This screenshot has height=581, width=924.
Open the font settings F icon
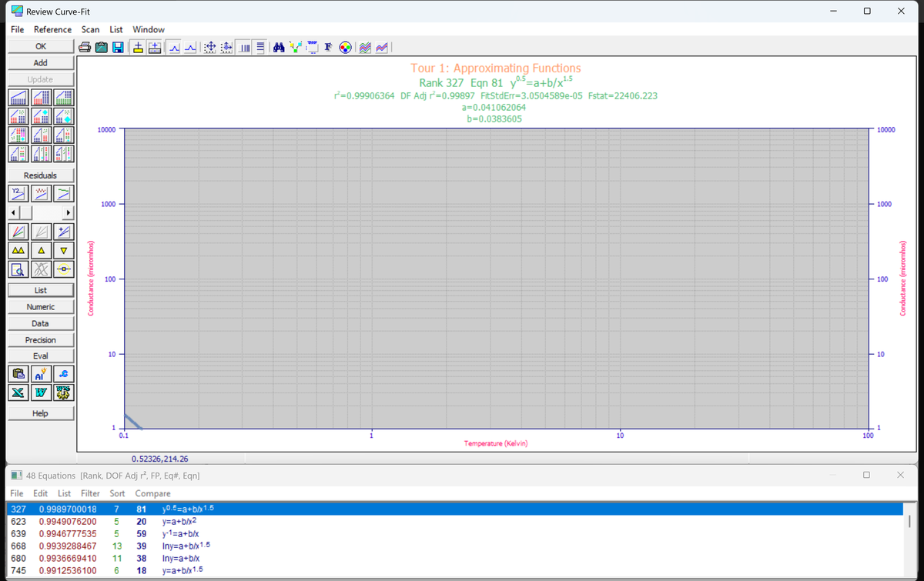click(x=328, y=48)
